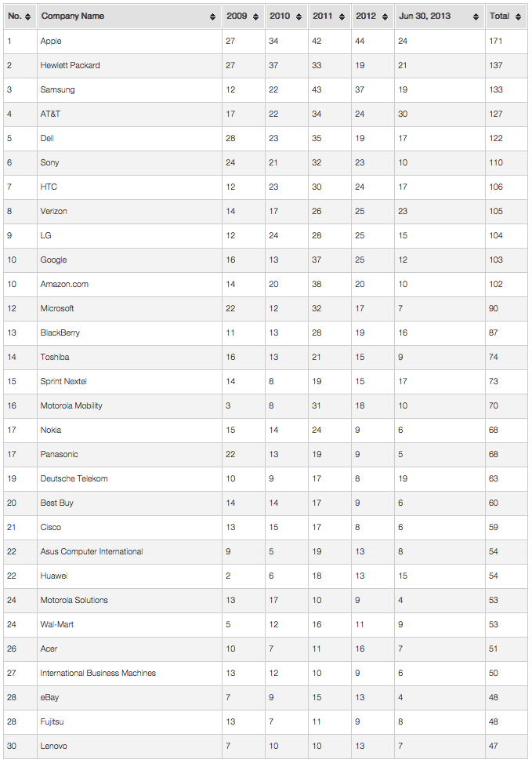Click sort arrows beside Company Name header
This screenshot has height=763, width=532.
pos(212,16)
